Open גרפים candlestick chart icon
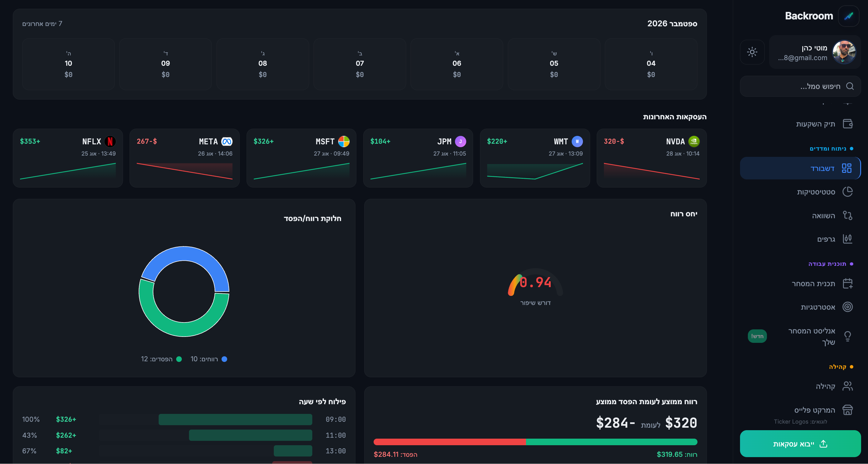868x464 pixels. [x=847, y=239]
